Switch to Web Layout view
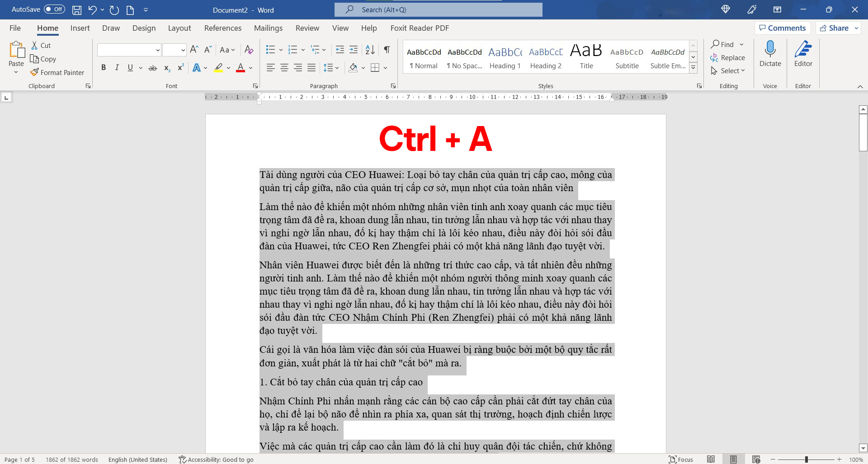 pyautogui.click(x=756, y=459)
